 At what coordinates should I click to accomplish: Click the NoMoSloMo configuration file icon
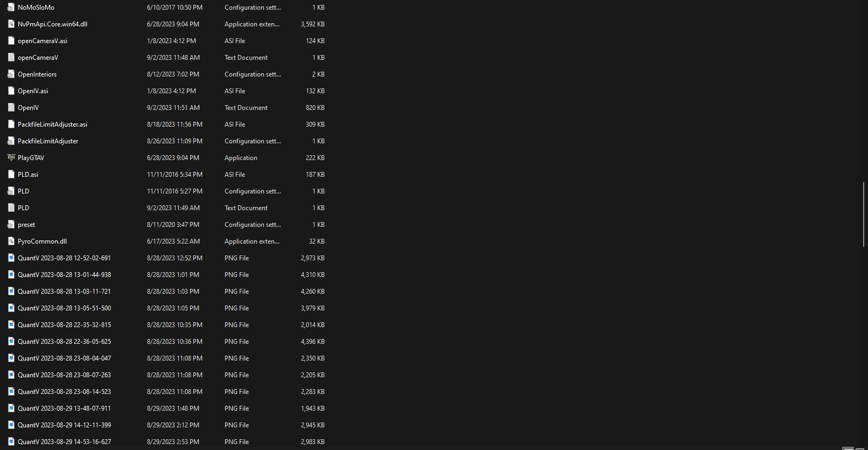(11, 8)
